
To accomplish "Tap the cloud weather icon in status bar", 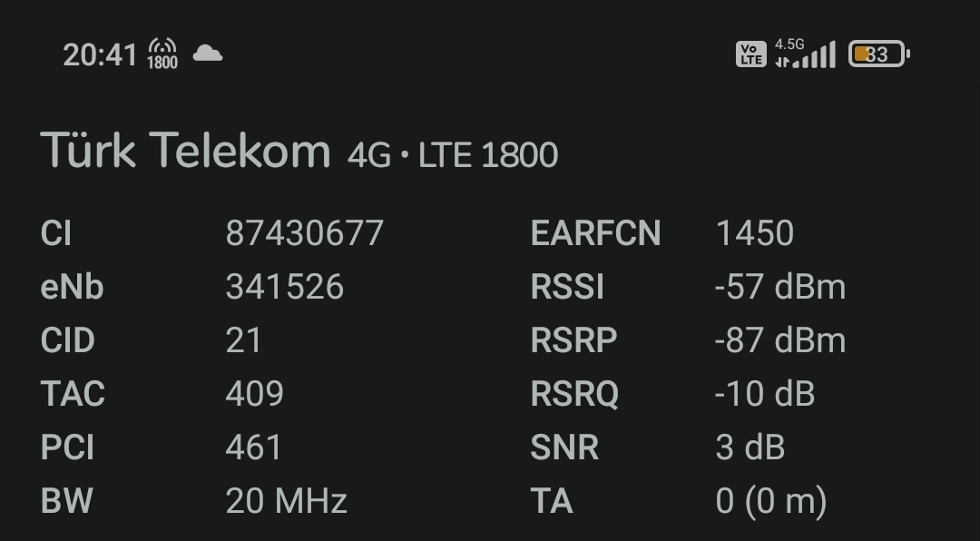I will 208,54.
